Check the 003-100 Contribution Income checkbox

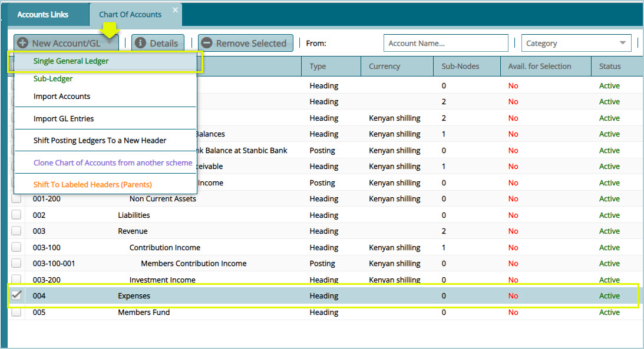[16, 247]
